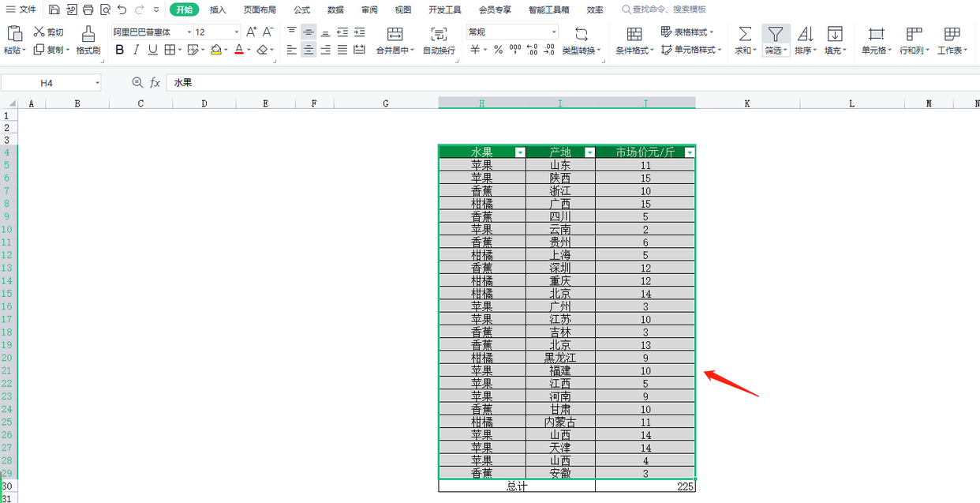Click the Fill (填充) icon

coord(835,33)
